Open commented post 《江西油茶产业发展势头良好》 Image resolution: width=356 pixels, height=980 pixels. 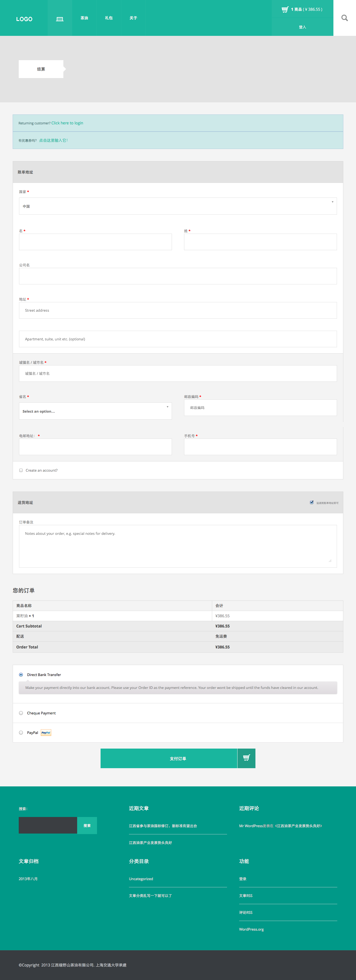pyautogui.click(x=298, y=826)
